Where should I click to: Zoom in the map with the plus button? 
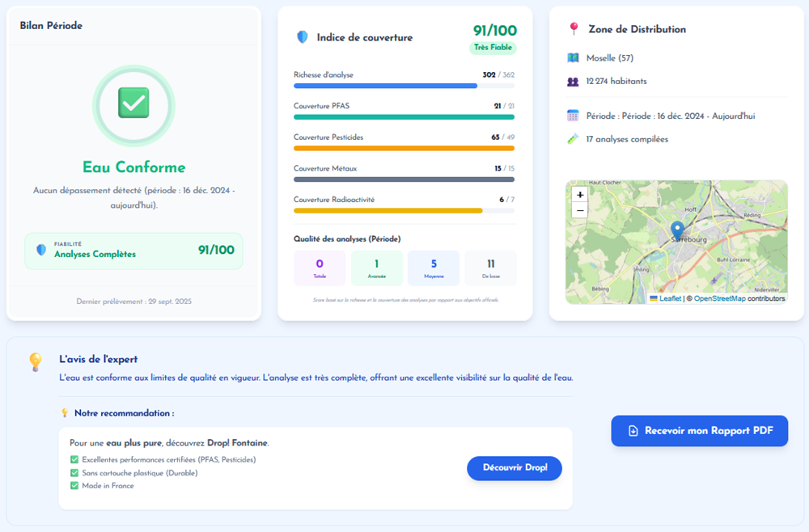(x=579, y=195)
